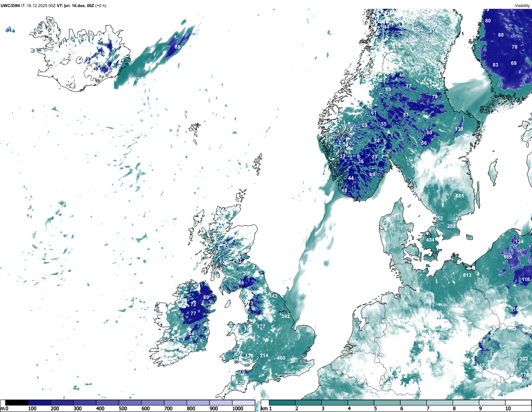
Task: Click the '3' label in km legend
Action: tap(323, 409)
